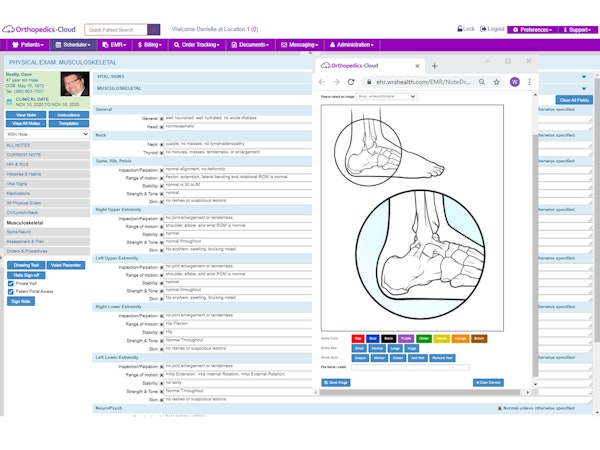Click the browser reload icon in popup
Image resolution: width=600 pixels, height=450 pixels.
(351, 82)
